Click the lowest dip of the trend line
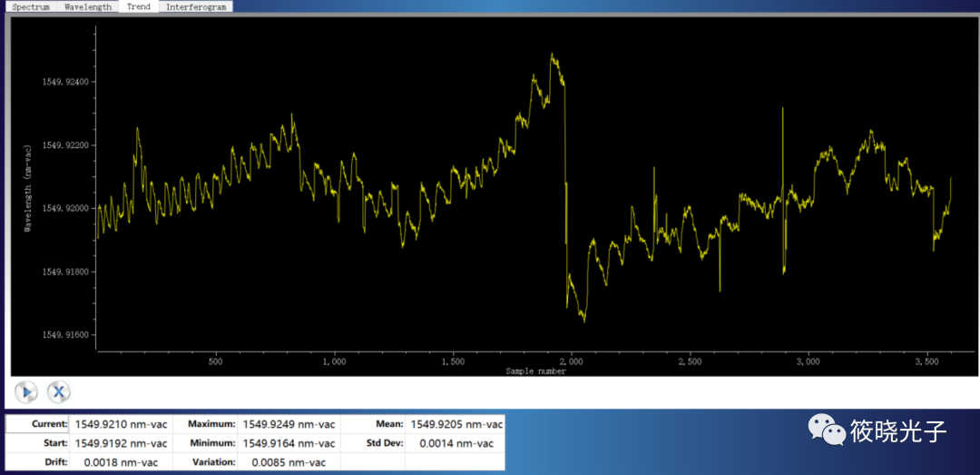 coord(583,321)
